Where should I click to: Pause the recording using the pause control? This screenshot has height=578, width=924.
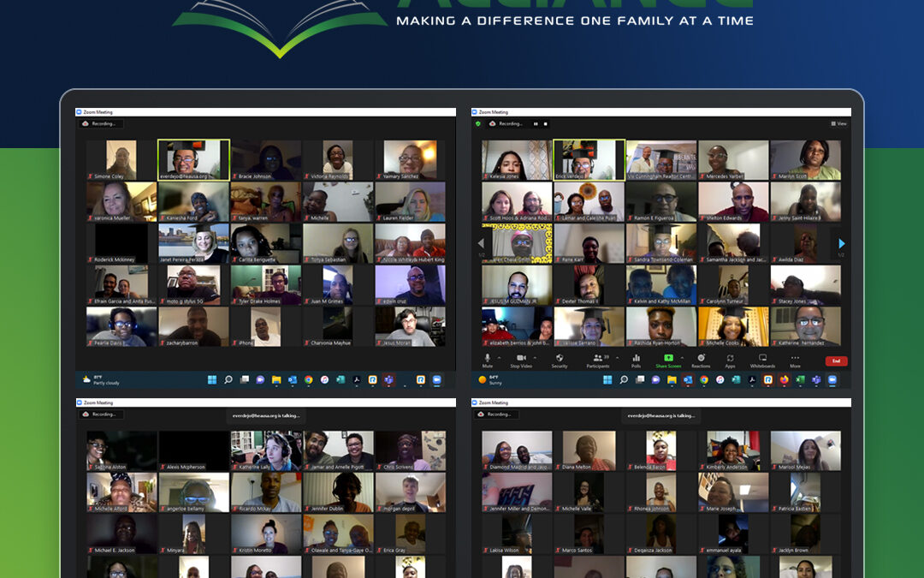point(536,123)
